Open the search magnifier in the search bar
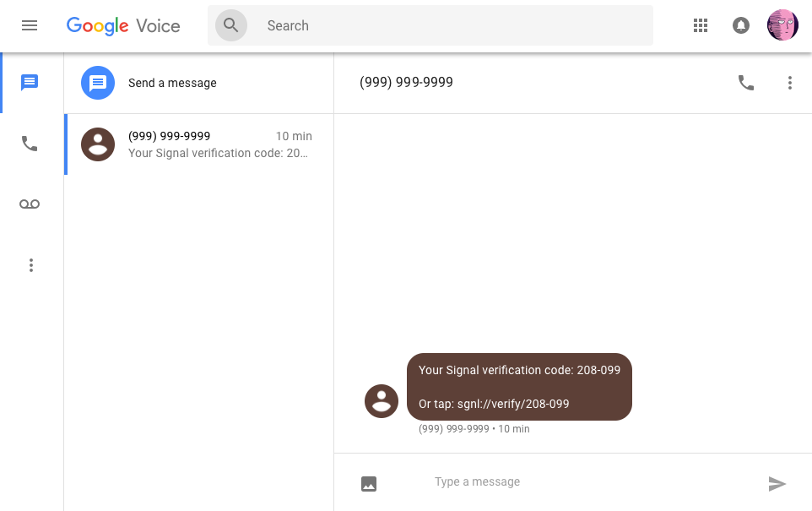Viewport: 812px width, 511px height. click(x=230, y=25)
